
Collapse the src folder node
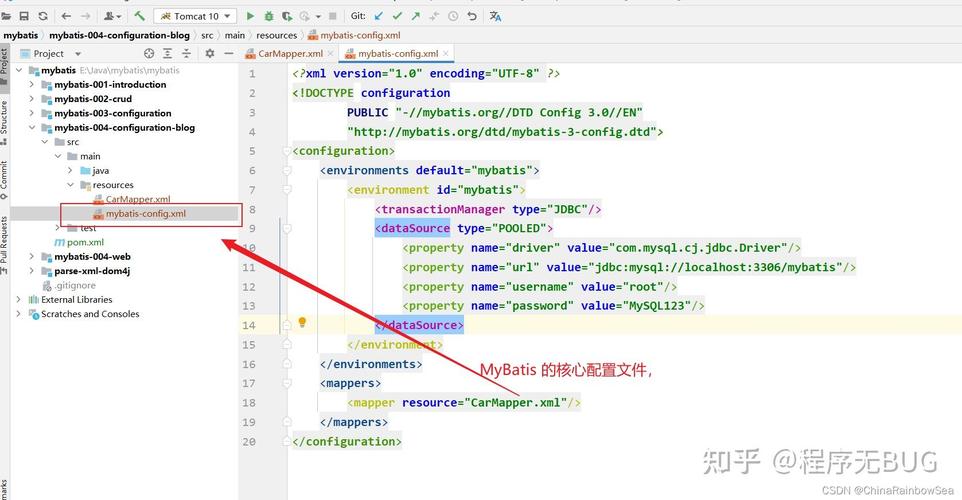(44, 142)
